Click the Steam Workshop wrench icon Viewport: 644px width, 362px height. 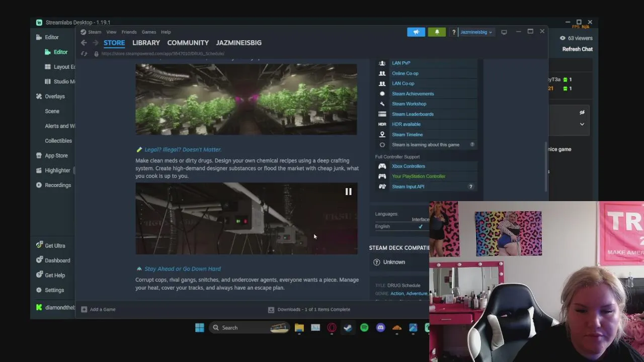(x=382, y=104)
